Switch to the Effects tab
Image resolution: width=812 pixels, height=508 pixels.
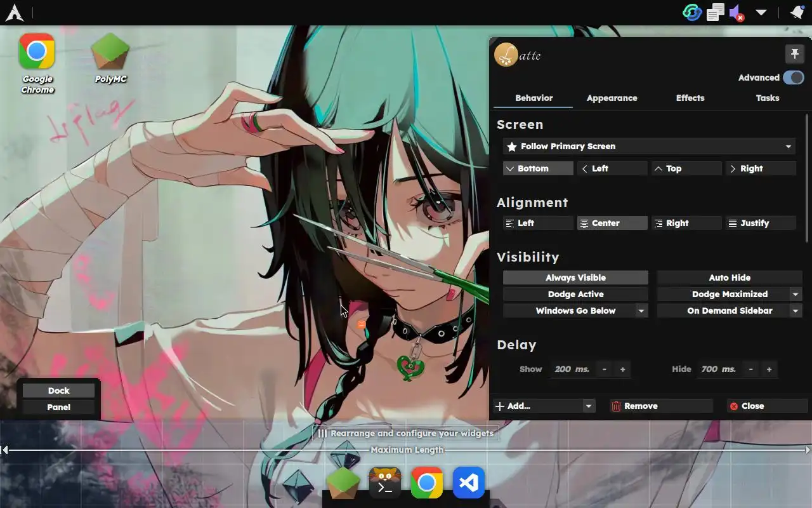[x=690, y=98]
